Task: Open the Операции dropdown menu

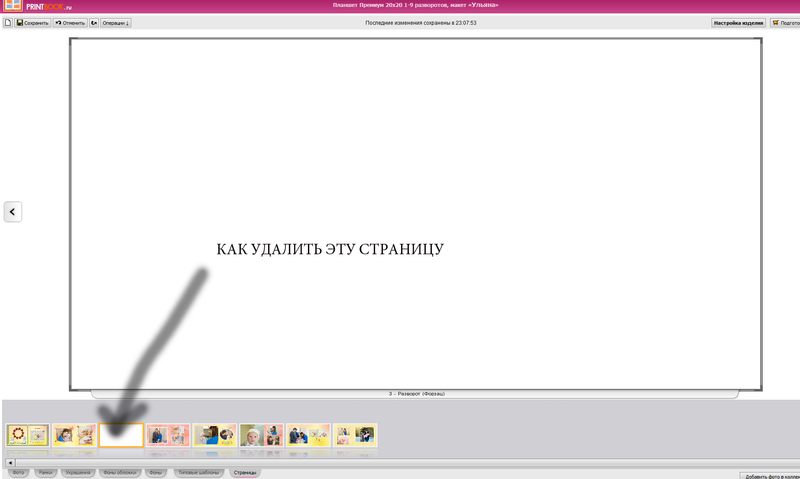Action: click(x=116, y=22)
